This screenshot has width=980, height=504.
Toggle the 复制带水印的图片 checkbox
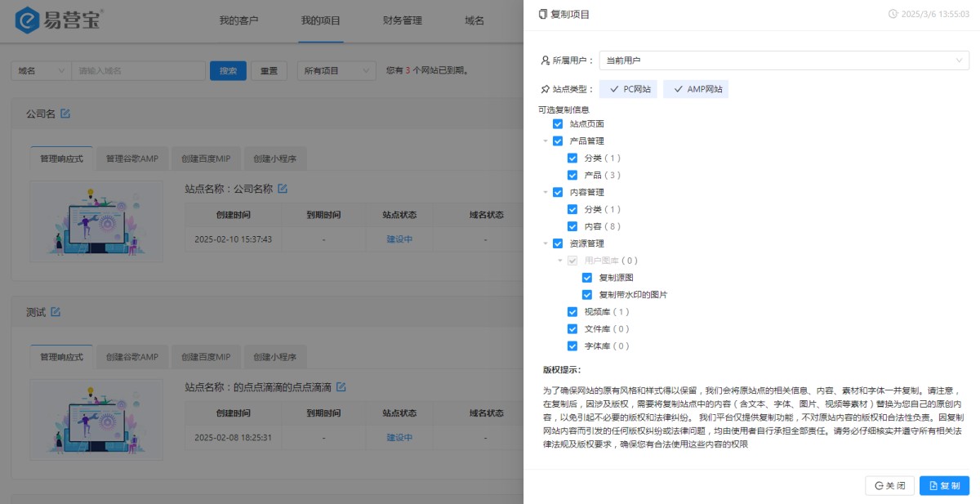click(587, 295)
